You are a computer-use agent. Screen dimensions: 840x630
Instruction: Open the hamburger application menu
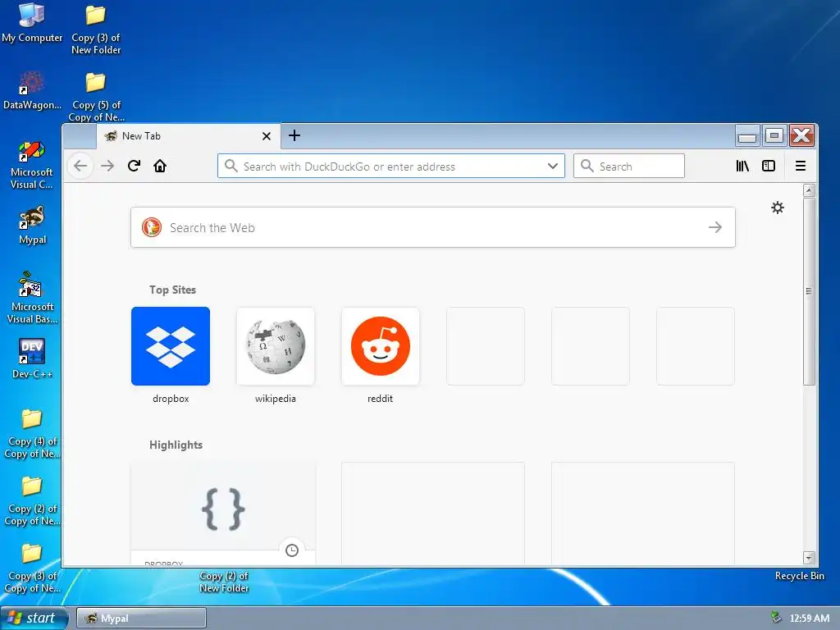(801, 166)
